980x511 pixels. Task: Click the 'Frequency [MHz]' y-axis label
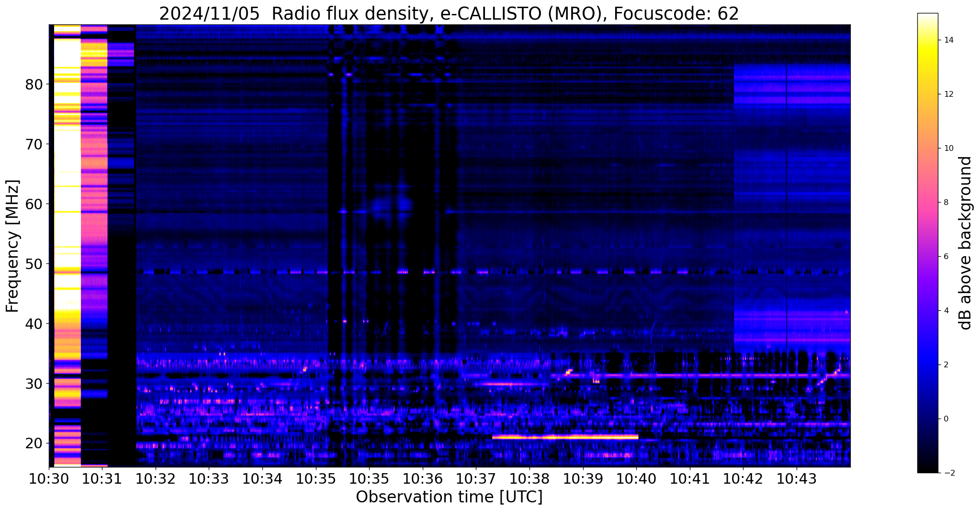pos(12,246)
